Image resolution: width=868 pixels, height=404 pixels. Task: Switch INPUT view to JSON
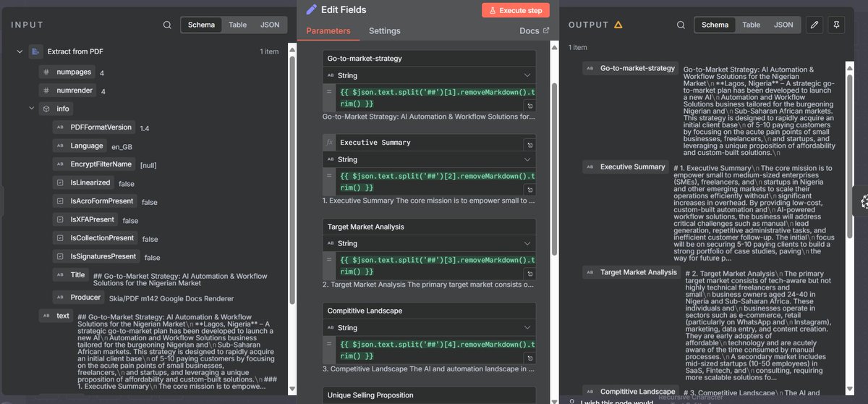(270, 25)
